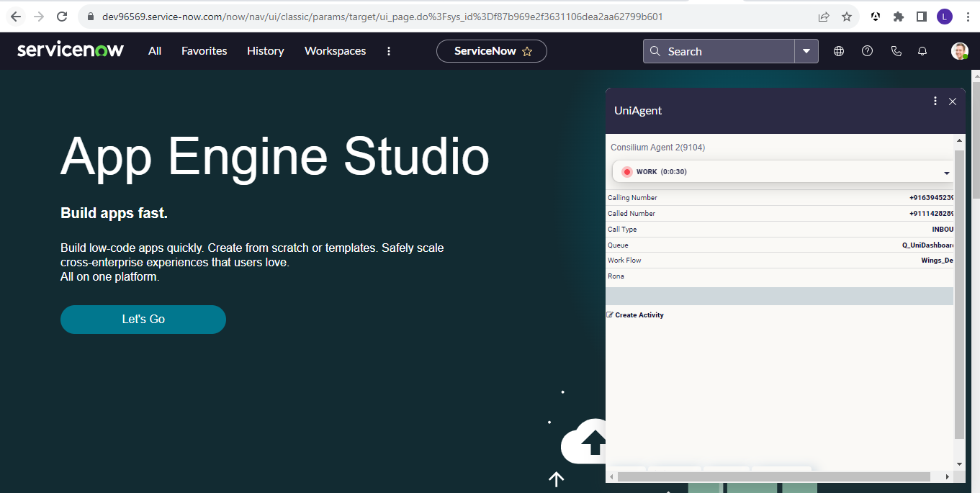Viewport: 980px width, 493px height.
Task: Open the Chrome extensions puzzle icon
Action: pos(899,17)
